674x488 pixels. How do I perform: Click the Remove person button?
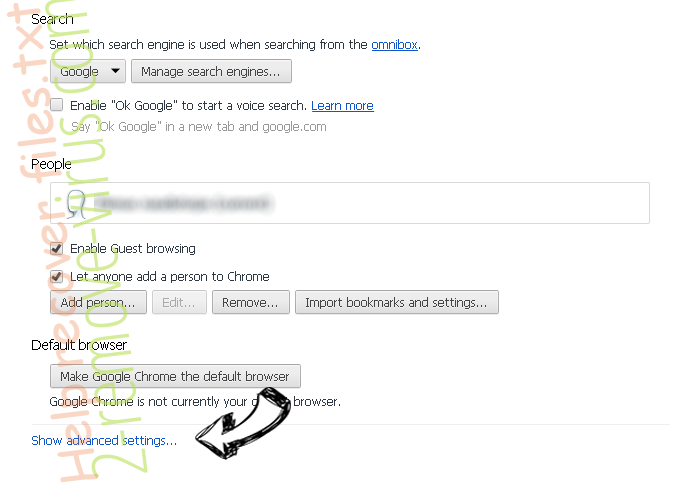click(x=251, y=302)
